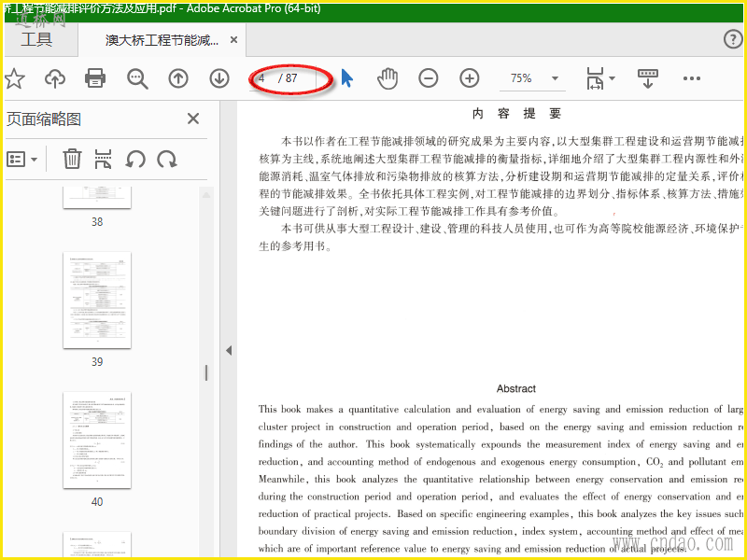This screenshot has height=560, width=747.
Task: Zoom in with plus icon
Action: 470,78
